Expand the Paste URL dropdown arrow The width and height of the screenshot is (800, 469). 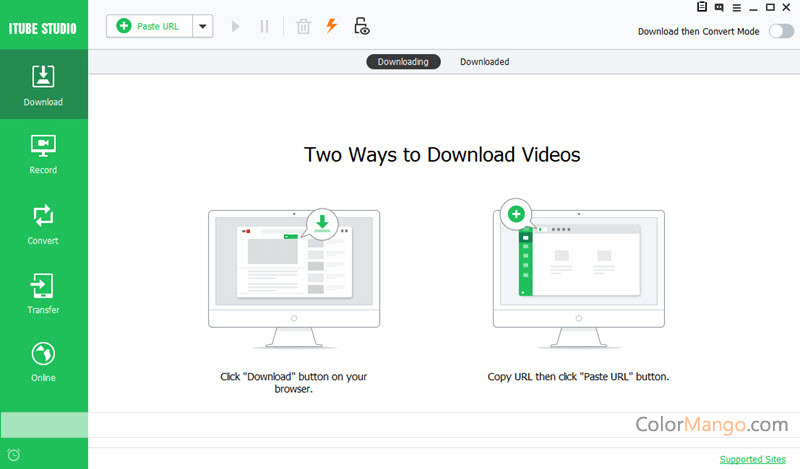click(x=203, y=26)
